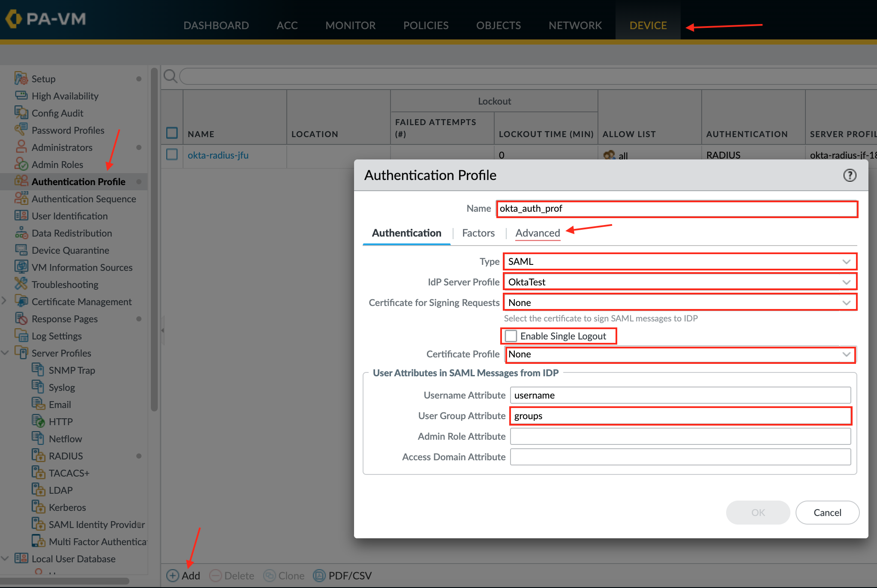Switch to the Advanced tab
The image size is (877, 588).
(x=538, y=233)
